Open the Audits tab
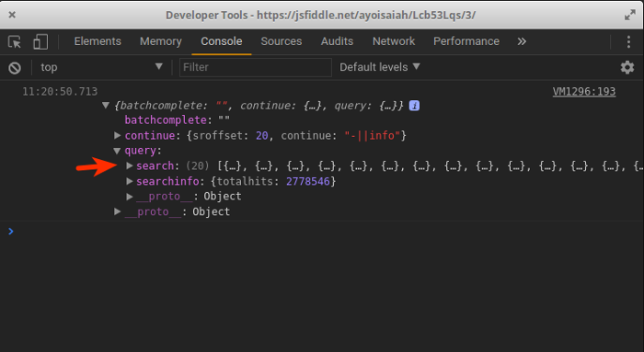The width and height of the screenshot is (644, 352). [x=338, y=41]
